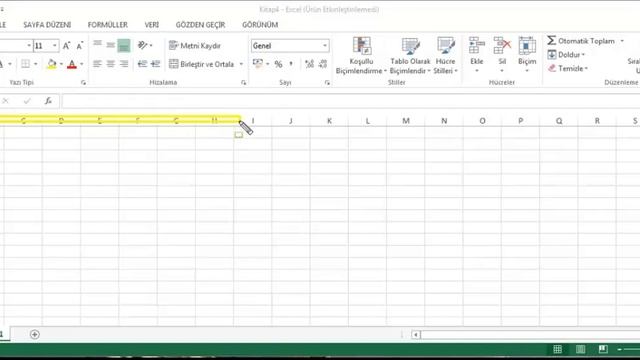Toggle Metni Kaydır wrap text
Screen dimensions: 640x360
tap(195, 46)
